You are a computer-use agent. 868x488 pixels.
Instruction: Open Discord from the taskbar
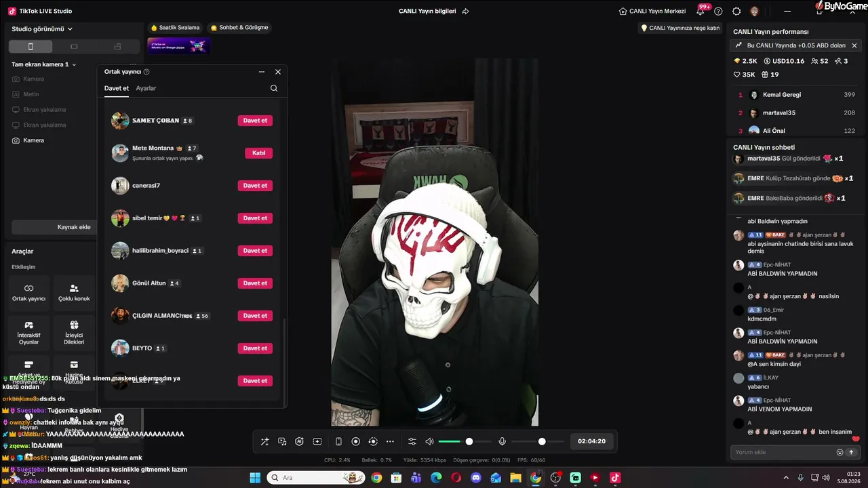(x=476, y=478)
